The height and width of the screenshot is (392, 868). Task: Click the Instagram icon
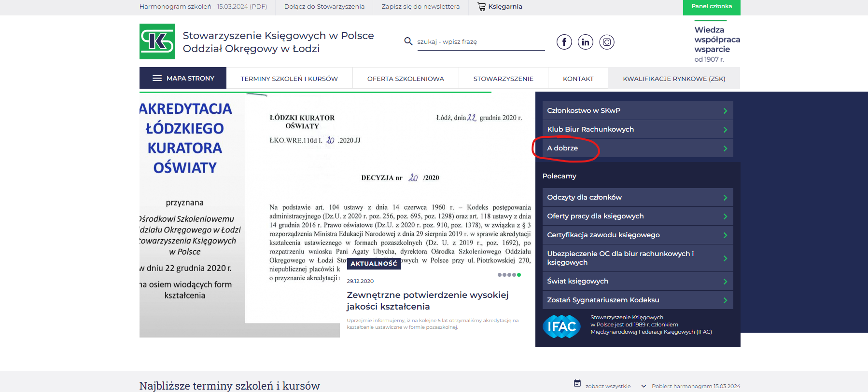[607, 42]
